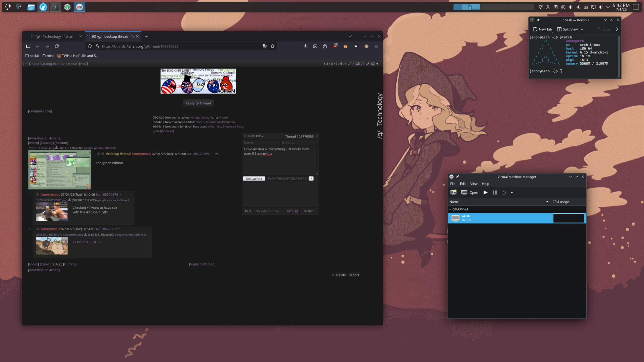
Task: Tick the checkbox on post No.105770555
Action: (103, 154)
